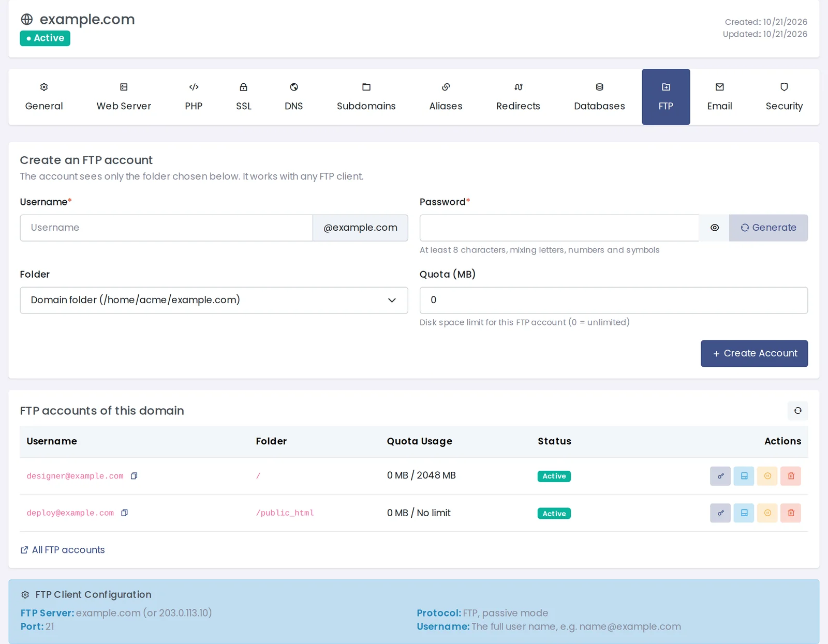Click the /public_html folder cell
This screenshot has height=644, width=828.
coord(285,513)
